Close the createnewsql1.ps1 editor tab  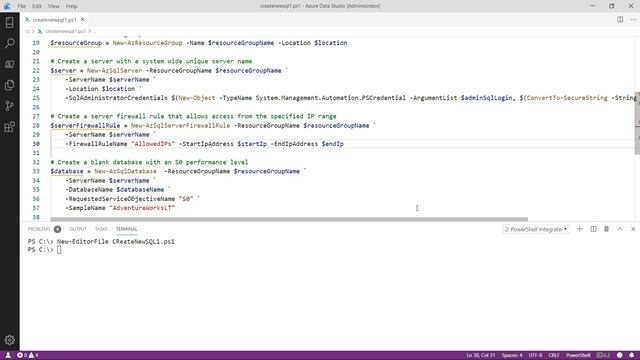(83, 20)
